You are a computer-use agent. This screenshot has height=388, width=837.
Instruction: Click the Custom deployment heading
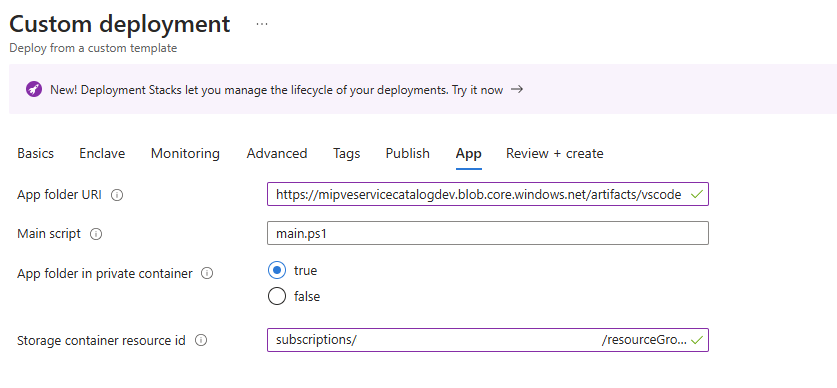120,24
